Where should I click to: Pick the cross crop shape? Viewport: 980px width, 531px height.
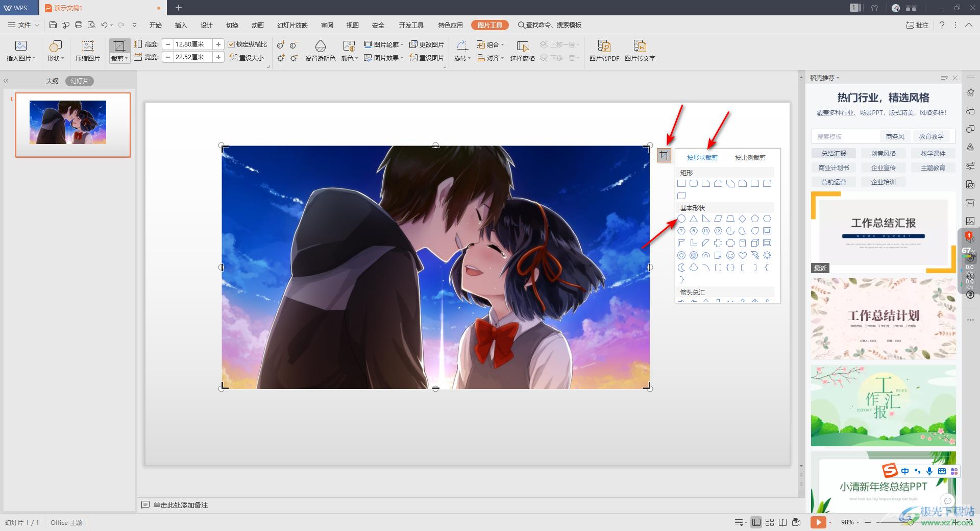click(x=718, y=243)
